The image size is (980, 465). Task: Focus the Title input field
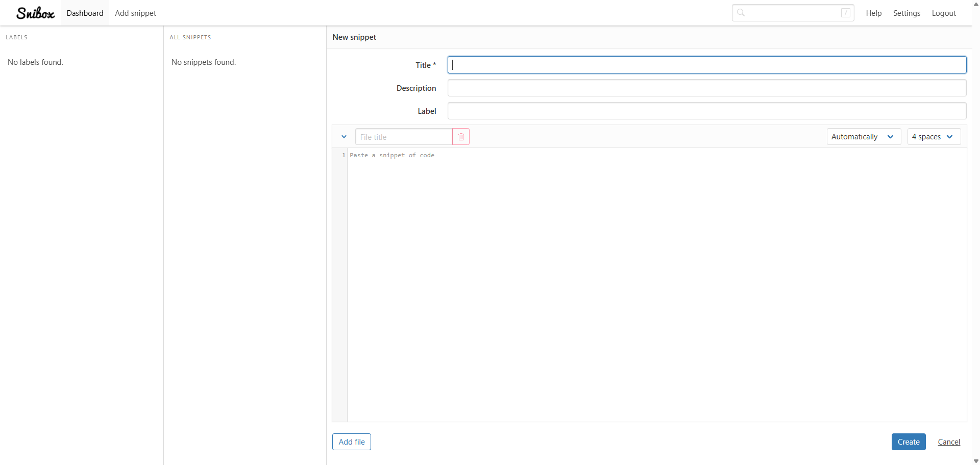(707, 65)
